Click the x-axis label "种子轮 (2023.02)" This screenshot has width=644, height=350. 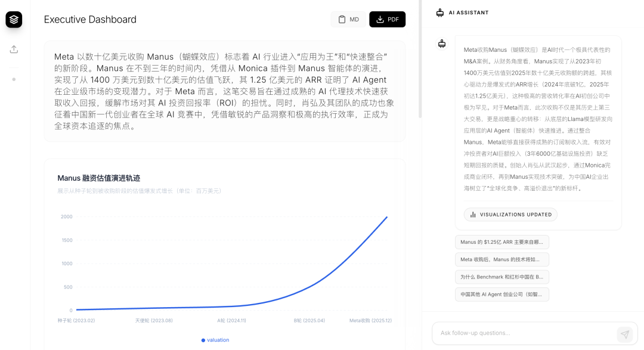pos(76,320)
